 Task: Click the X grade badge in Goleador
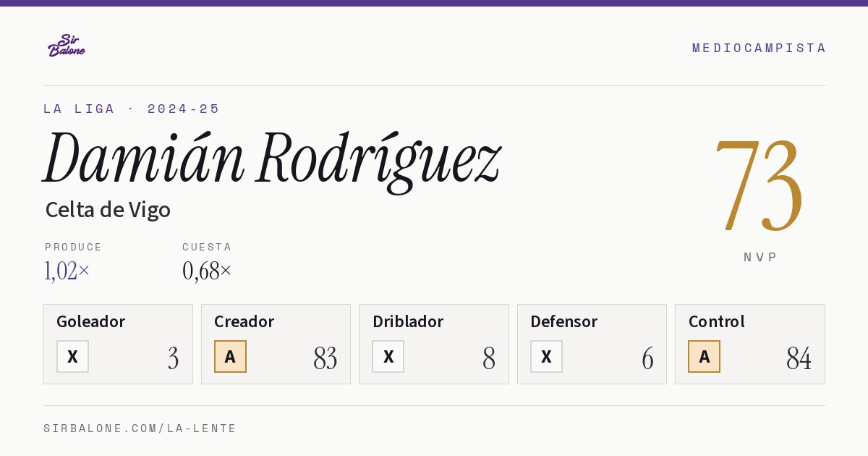click(x=72, y=356)
